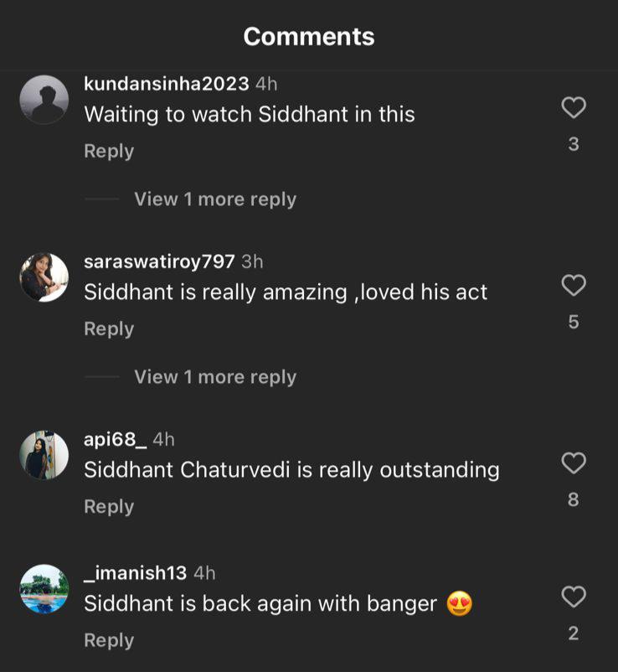Expand replies under saraswatiroy797's comment
Viewport: 618px width, 672px height.
click(215, 377)
